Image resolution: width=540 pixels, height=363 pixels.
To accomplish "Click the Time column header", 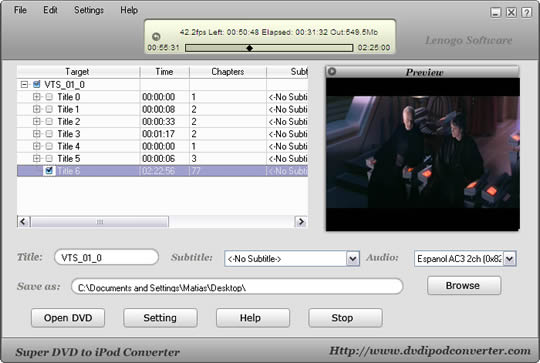I will pos(165,72).
